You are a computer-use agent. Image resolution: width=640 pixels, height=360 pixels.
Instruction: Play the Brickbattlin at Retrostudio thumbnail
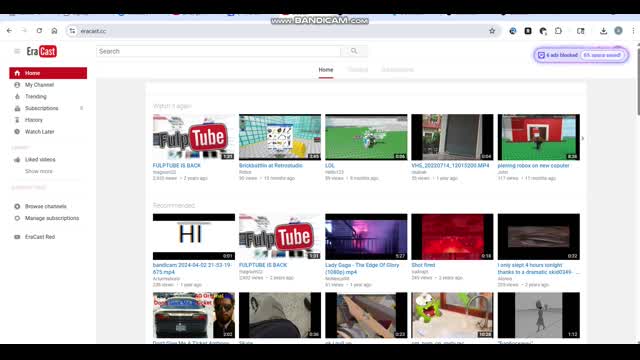point(280,137)
